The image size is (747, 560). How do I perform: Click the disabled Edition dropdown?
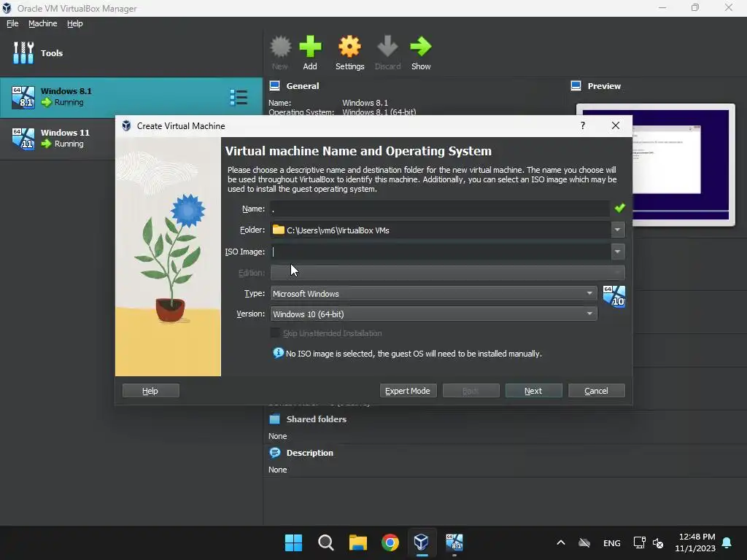(x=447, y=273)
